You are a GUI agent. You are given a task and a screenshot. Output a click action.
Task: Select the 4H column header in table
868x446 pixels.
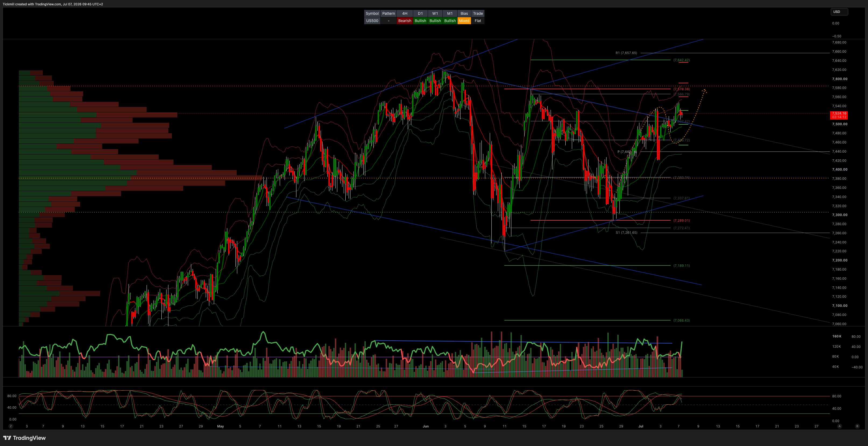405,13
